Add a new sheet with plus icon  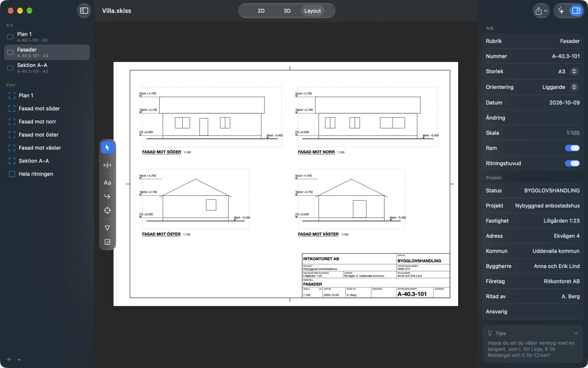point(9,359)
